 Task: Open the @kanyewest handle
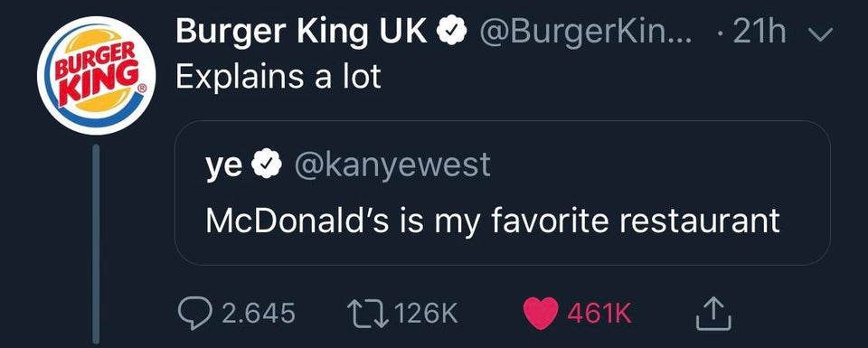(392, 165)
